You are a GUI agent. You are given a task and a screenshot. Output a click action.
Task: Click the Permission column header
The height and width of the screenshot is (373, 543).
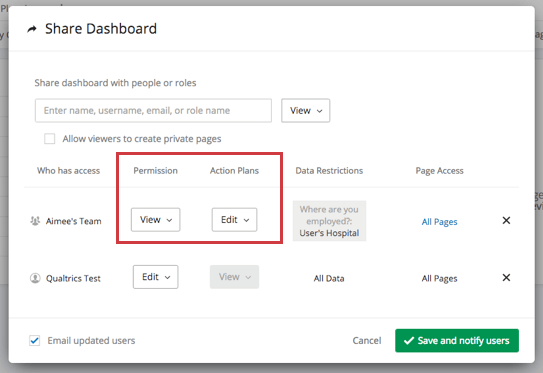coord(155,171)
